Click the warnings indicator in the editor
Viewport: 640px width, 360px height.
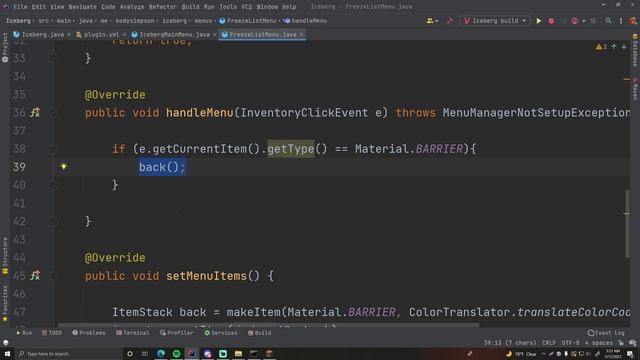pyautogui.click(x=601, y=47)
